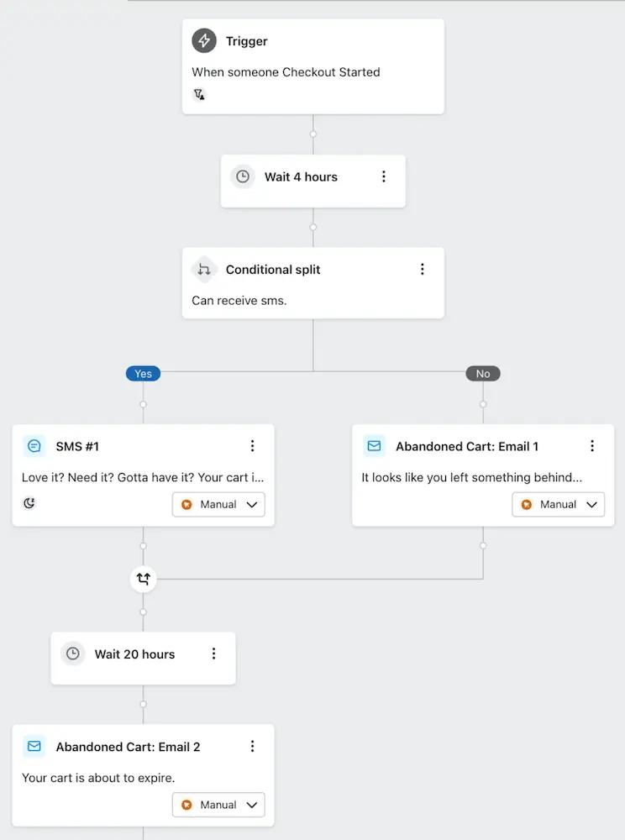The height and width of the screenshot is (840, 625).
Task: Click the Trigger lightning bolt icon
Action: tap(202, 40)
